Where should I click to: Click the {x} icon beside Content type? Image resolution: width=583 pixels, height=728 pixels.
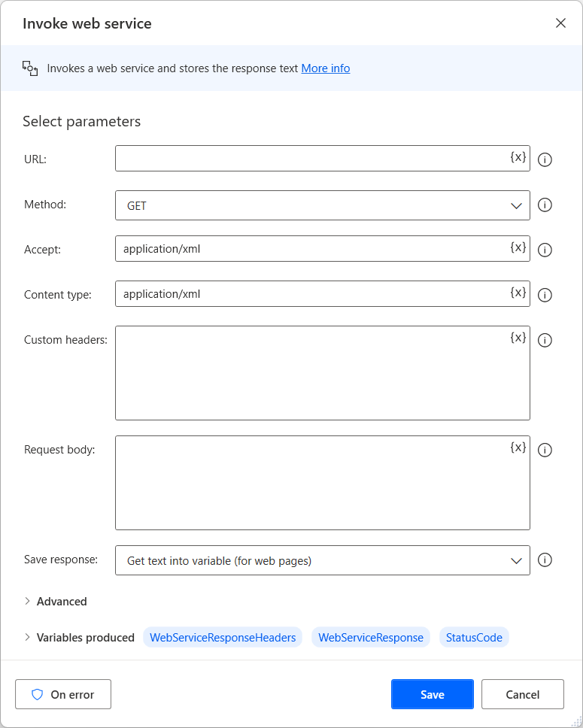(x=518, y=291)
